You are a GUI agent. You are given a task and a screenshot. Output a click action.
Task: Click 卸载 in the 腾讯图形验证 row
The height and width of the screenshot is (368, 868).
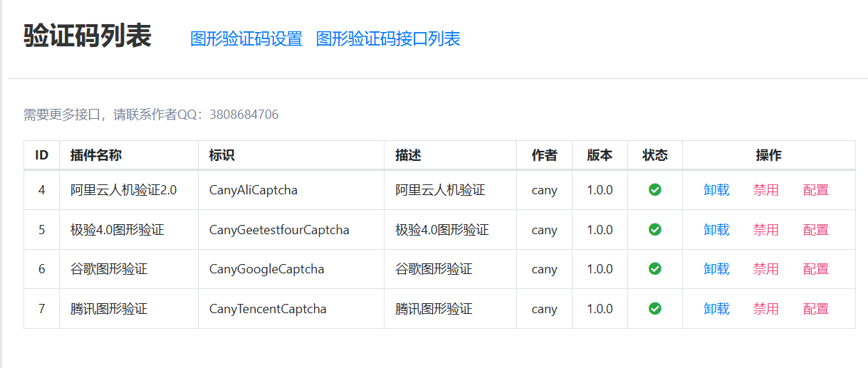pyautogui.click(x=716, y=309)
